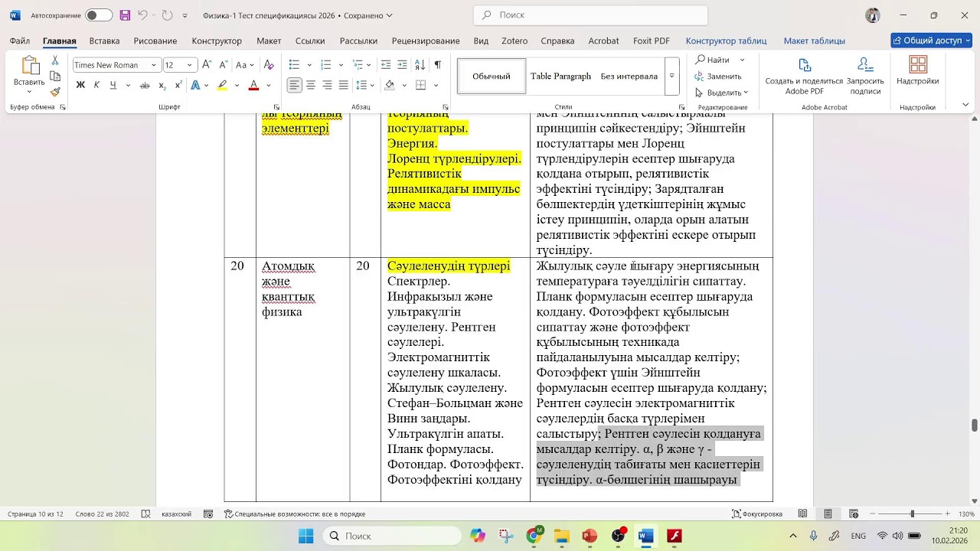Save the document with the floppy disk icon
The width and height of the screenshot is (980, 551).
pyautogui.click(x=125, y=15)
